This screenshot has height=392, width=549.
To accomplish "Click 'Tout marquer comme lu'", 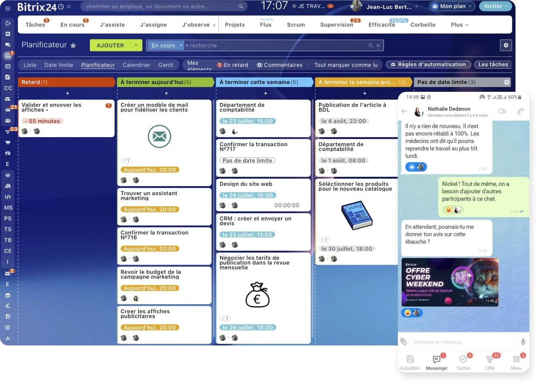I will 346,65.
